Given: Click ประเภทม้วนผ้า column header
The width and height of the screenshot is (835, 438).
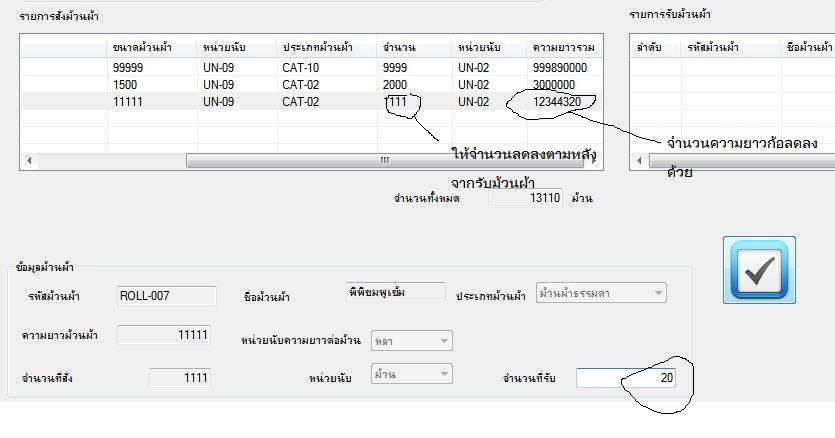Looking at the screenshot, I should pos(326,47).
